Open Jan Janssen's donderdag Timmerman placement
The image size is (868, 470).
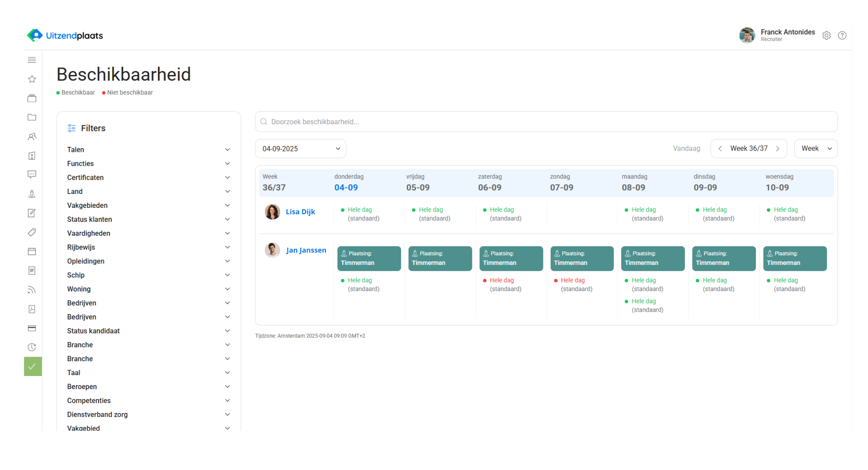pyautogui.click(x=369, y=258)
